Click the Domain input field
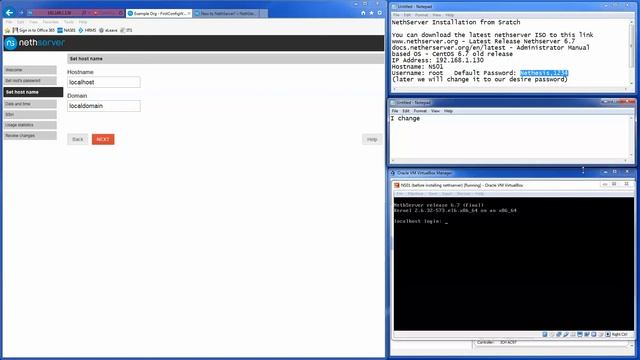Screen dimensions: 640x360 coord(104,106)
